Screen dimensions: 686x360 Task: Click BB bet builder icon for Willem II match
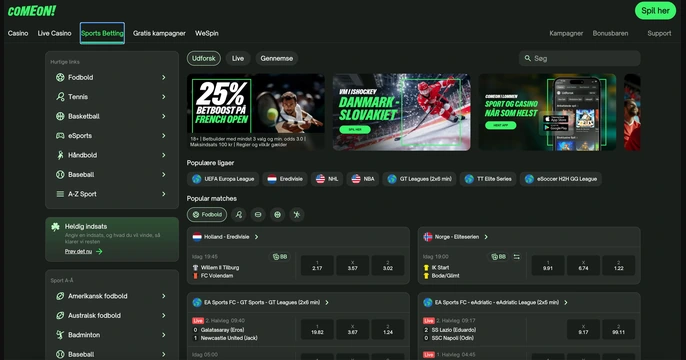[280, 257]
